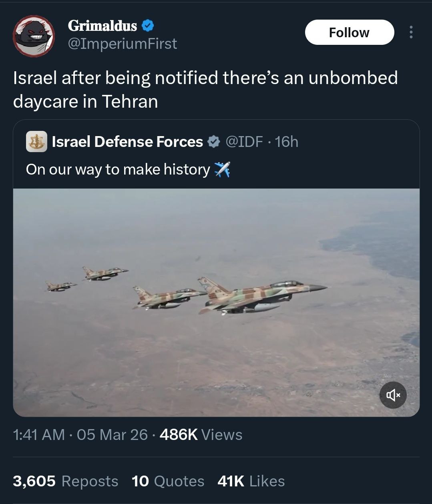Image resolution: width=432 pixels, height=504 pixels.
Task: Open the 16h timestamp of quoted post
Action: 287,142
